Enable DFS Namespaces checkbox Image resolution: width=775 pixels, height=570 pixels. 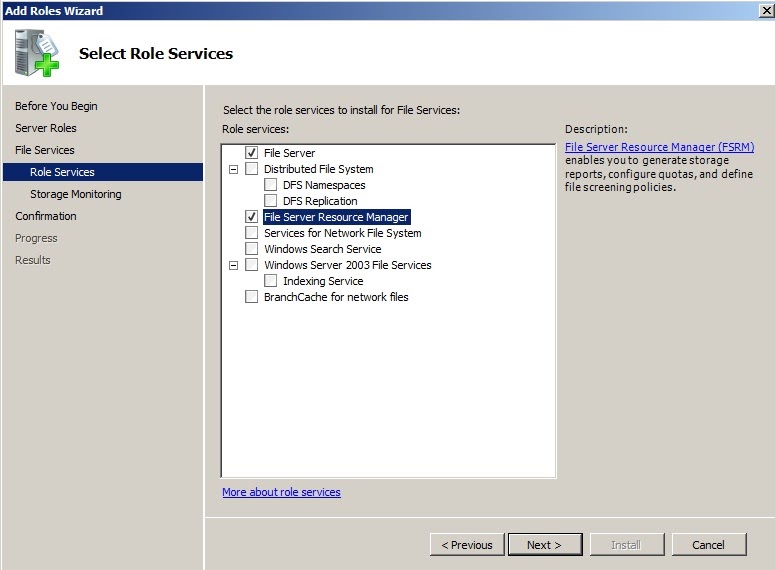click(270, 185)
